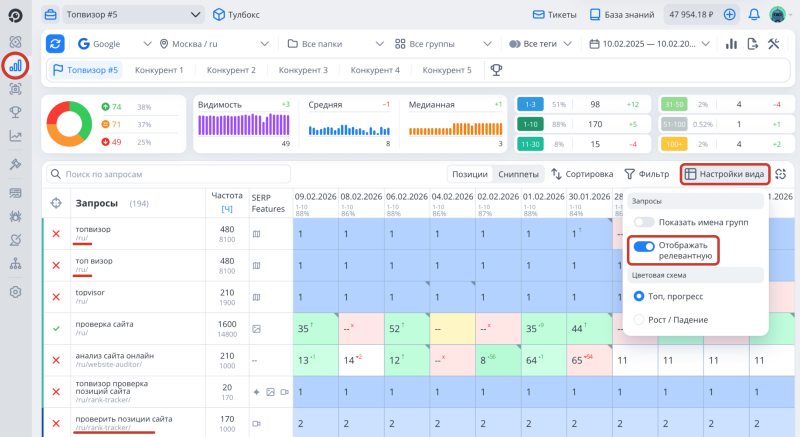
Task: Switch to the Сниппеты view tab
Action: [518, 174]
